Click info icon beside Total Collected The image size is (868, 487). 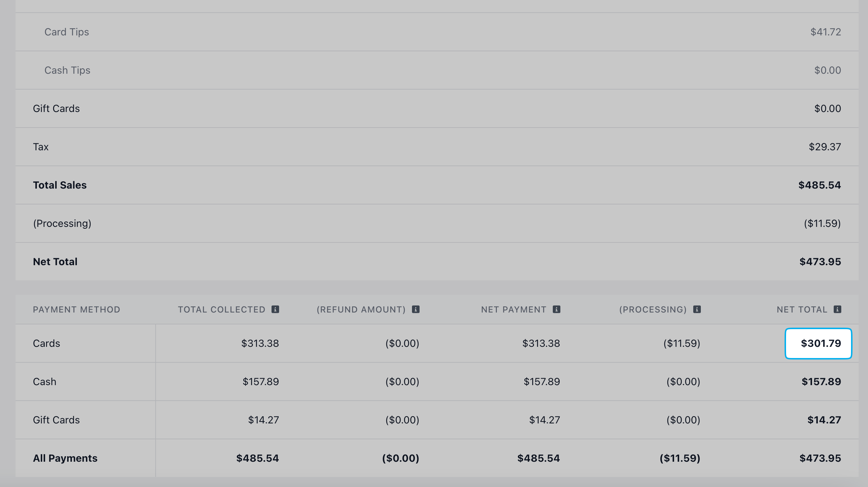click(275, 309)
